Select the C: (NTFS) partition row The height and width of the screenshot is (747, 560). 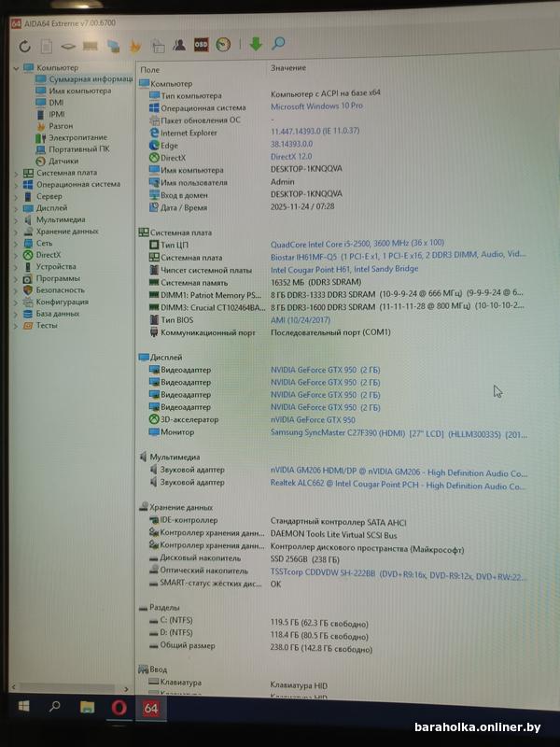[x=259, y=621]
